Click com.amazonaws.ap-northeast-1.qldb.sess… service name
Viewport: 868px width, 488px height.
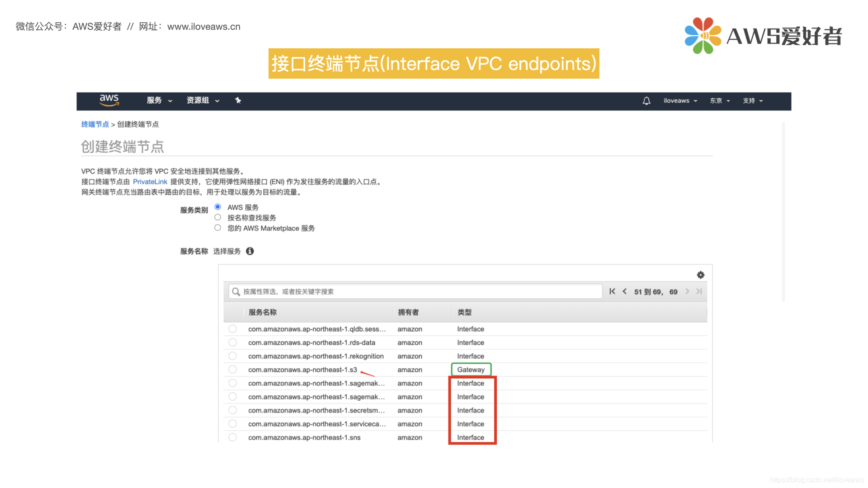[317, 329]
